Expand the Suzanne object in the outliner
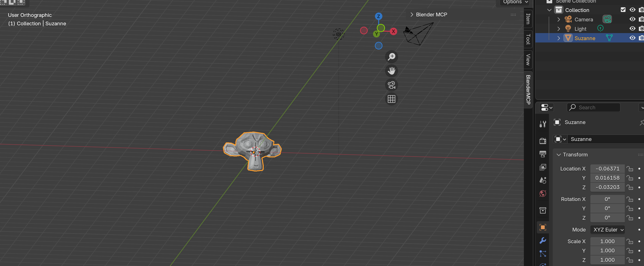This screenshot has height=266, width=644. 559,38
